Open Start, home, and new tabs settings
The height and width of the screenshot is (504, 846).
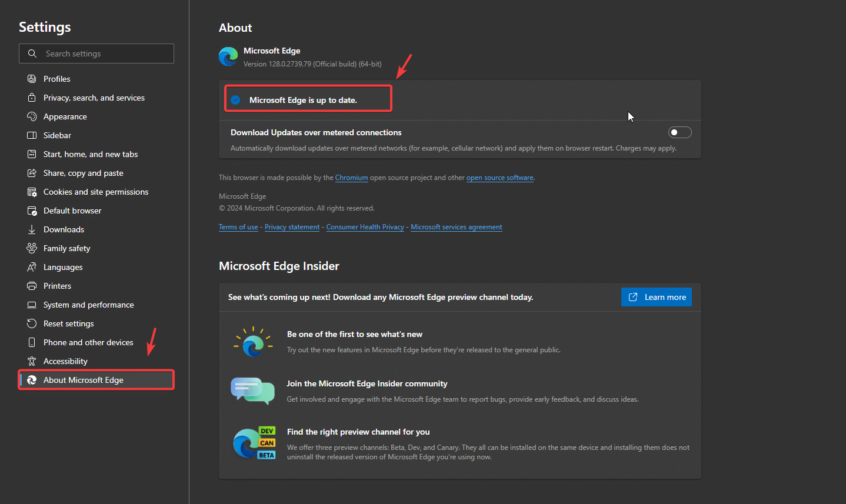(x=91, y=154)
